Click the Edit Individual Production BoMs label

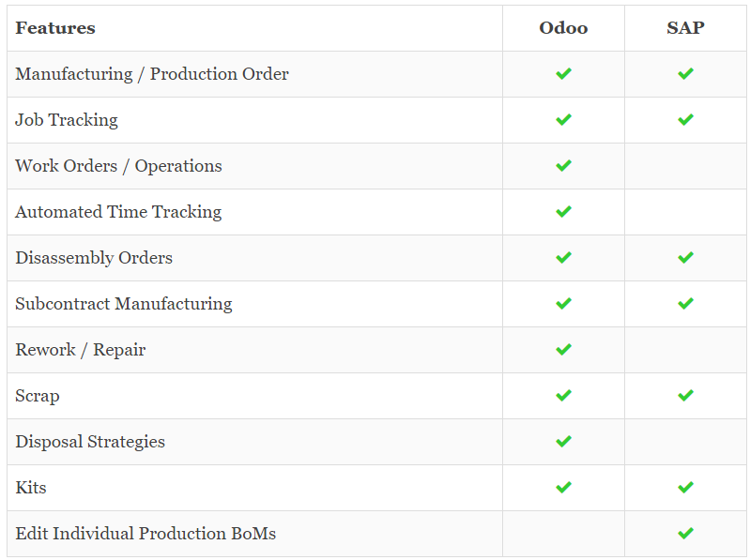(145, 533)
